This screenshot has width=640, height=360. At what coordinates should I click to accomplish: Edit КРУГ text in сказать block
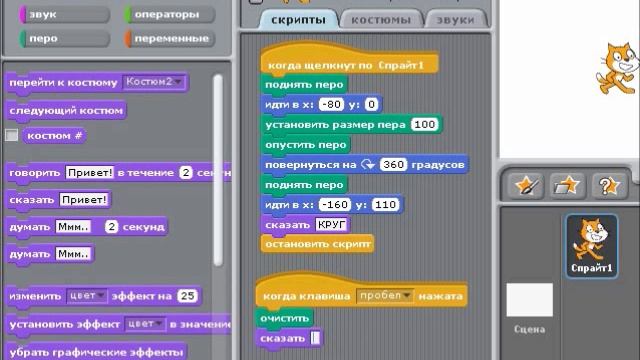pos(331,224)
